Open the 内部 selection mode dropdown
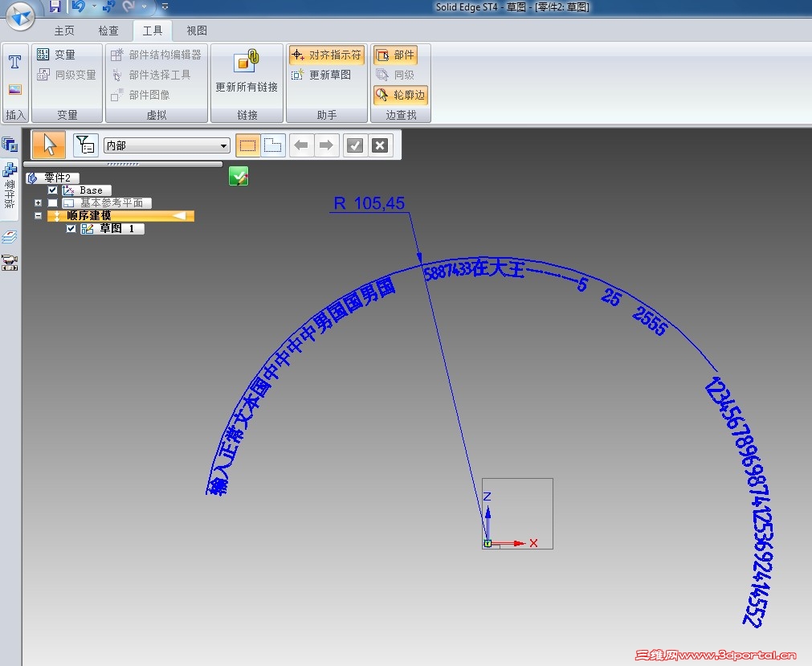 pos(167,145)
